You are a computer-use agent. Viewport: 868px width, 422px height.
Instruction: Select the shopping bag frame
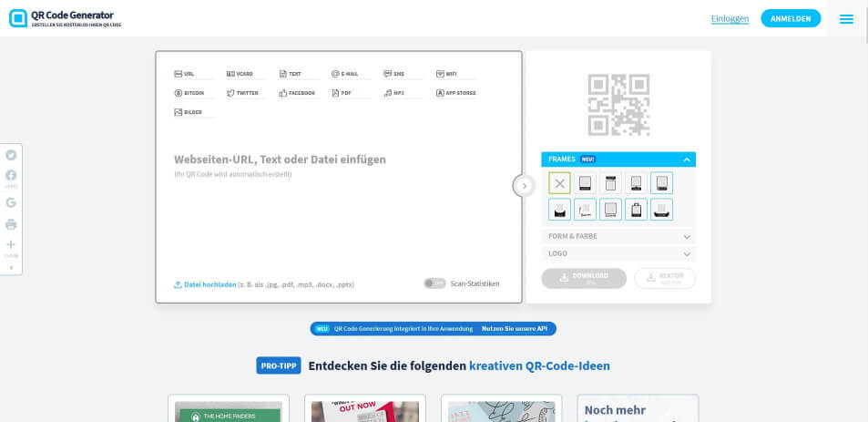point(636,210)
